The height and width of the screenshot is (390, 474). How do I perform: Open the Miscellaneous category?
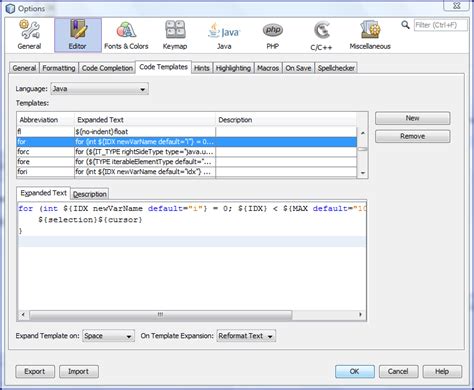(x=370, y=35)
